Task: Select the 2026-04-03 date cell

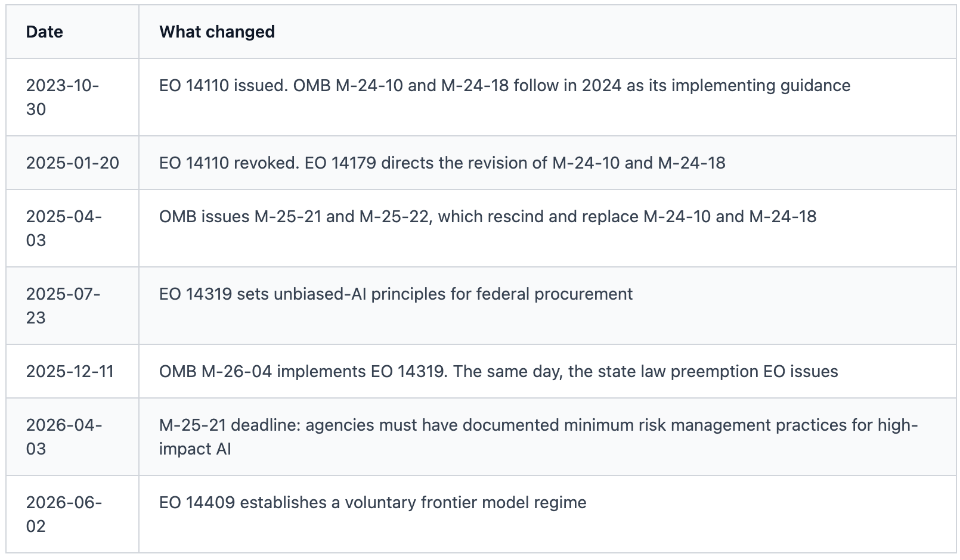Action: (72, 437)
